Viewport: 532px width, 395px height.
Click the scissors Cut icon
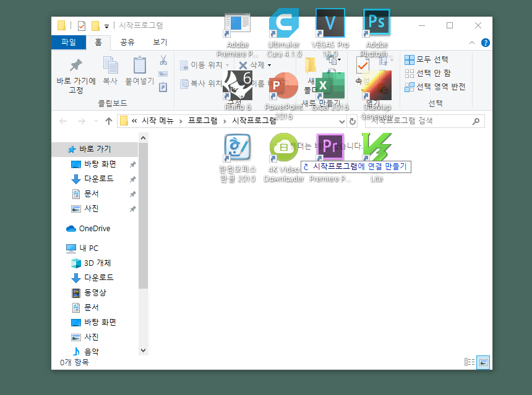point(163,61)
